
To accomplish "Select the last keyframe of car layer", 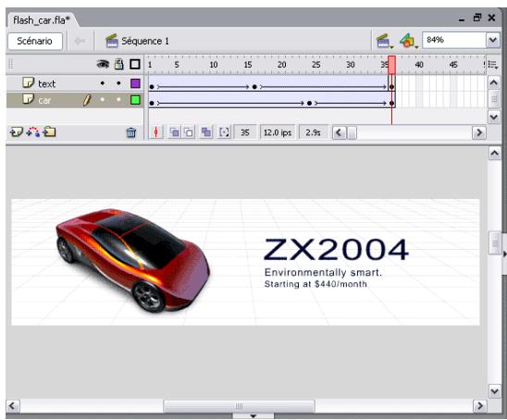I will (391, 103).
